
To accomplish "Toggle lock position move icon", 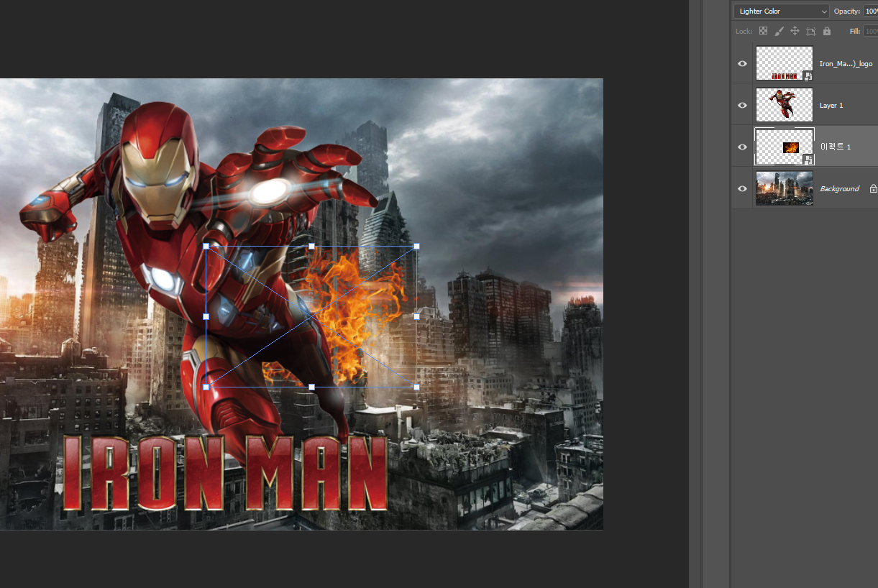I will pyautogui.click(x=795, y=31).
